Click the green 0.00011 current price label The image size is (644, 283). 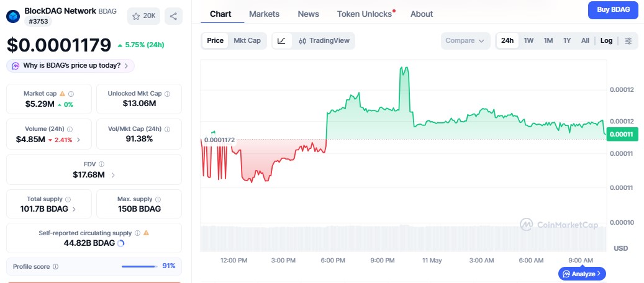pyautogui.click(x=622, y=134)
